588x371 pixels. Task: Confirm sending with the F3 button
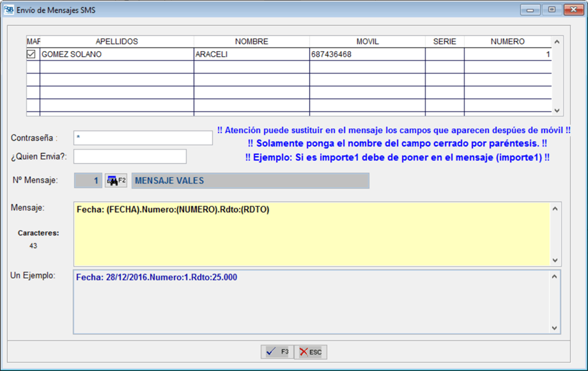(277, 352)
